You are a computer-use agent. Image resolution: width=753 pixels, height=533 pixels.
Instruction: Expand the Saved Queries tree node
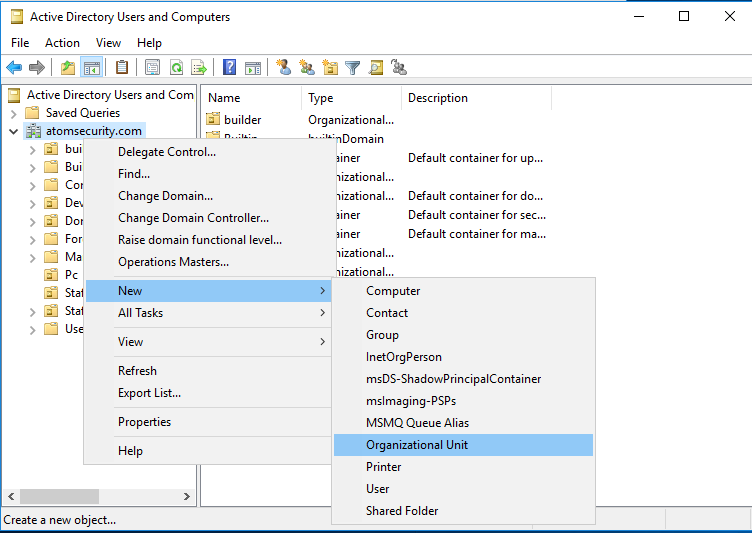click(14, 113)
